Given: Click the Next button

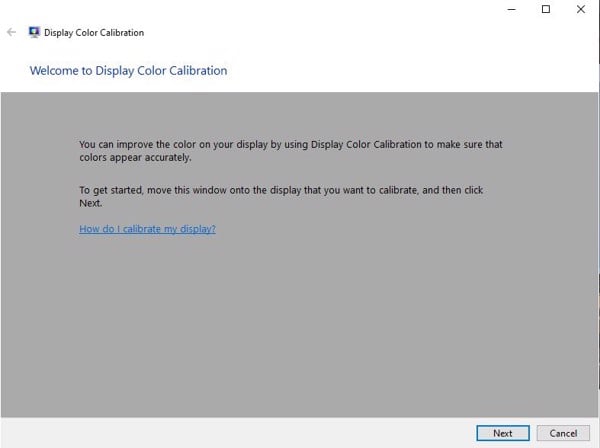Looking at the screenshot, I should (503, 433).
